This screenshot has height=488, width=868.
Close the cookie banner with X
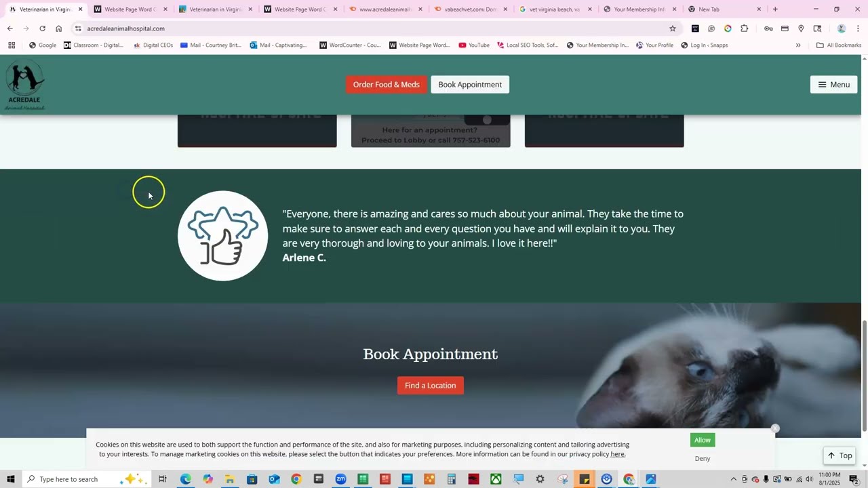[775, 428]
